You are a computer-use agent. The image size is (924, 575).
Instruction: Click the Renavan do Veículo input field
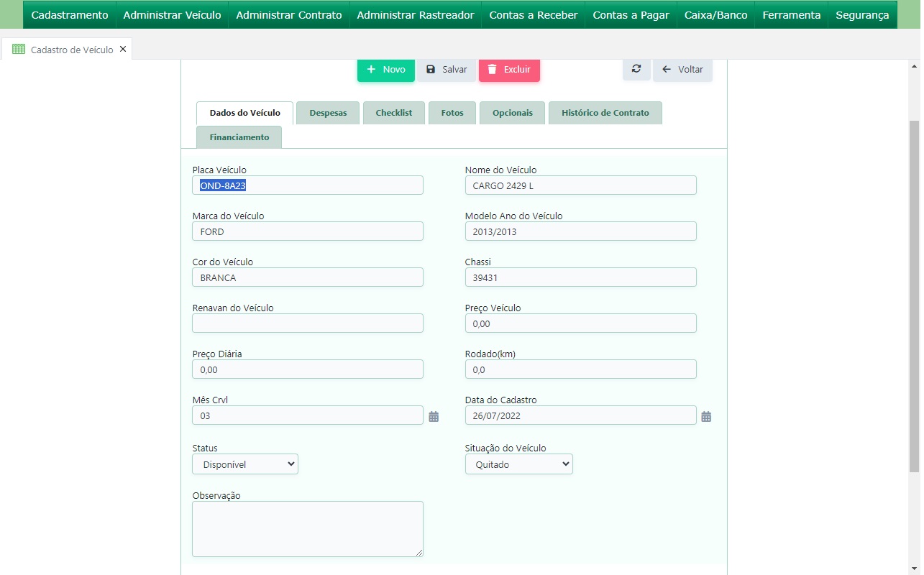(308, 323)
